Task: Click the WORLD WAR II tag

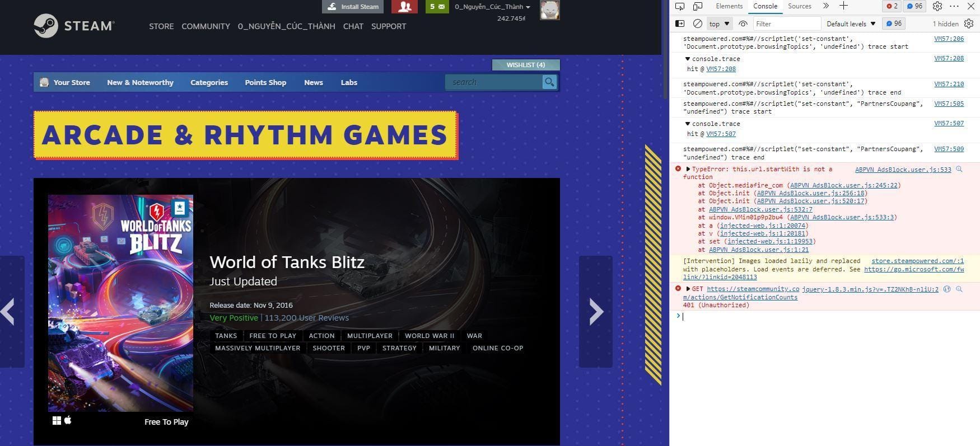Action: pyautogui.click(x=430, y=336)
